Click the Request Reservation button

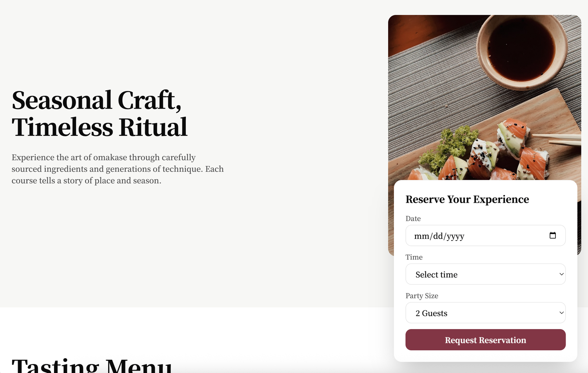point(485,340)
